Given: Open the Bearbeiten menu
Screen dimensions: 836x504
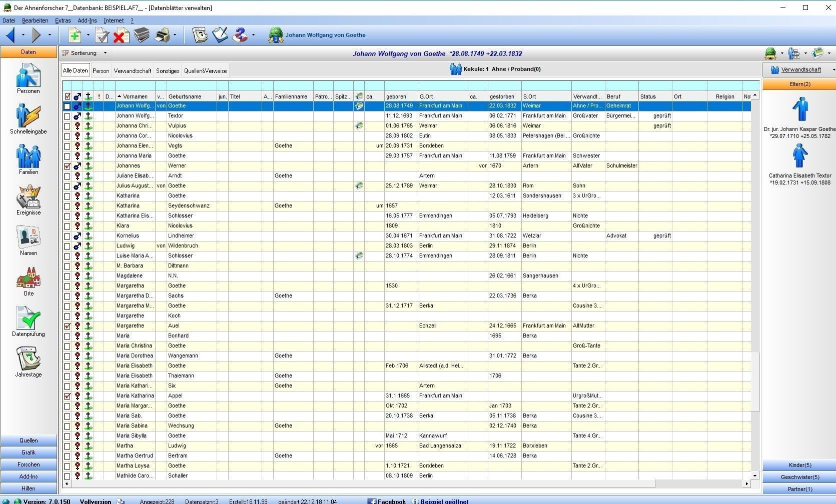Looking at the screenshot, I should pos(35,20).
